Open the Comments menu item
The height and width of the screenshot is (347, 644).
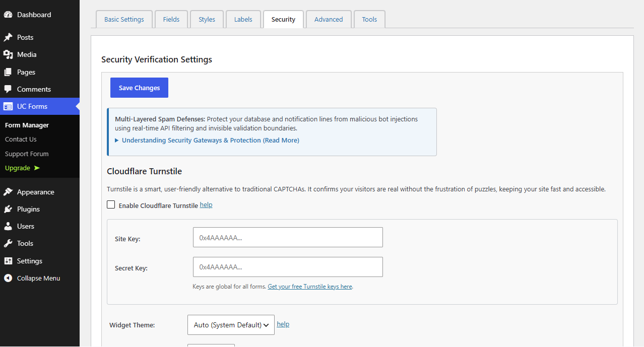pyautogui.click(x=40, y=89)
